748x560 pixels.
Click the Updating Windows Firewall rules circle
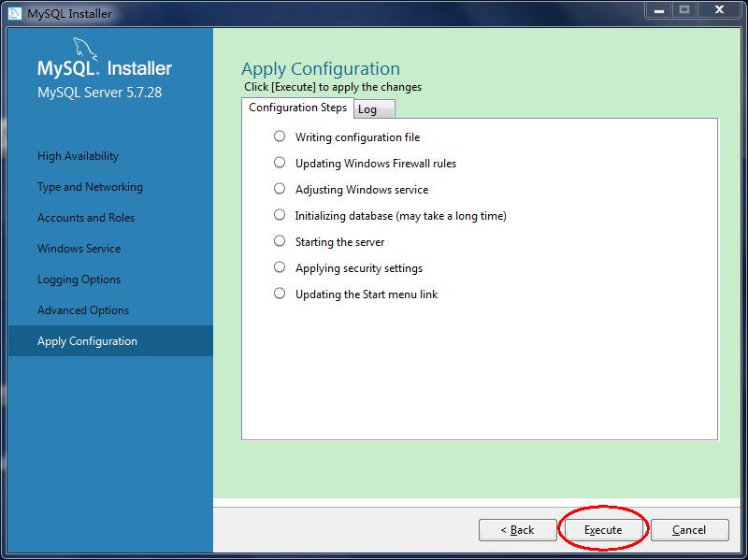pos(280,163)
